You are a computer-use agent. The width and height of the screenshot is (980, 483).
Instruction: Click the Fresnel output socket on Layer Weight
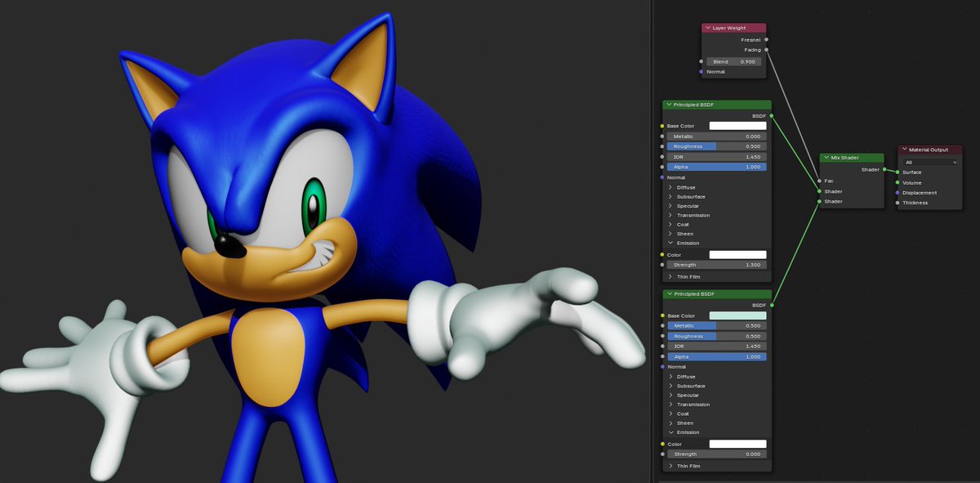click(766, 39)
